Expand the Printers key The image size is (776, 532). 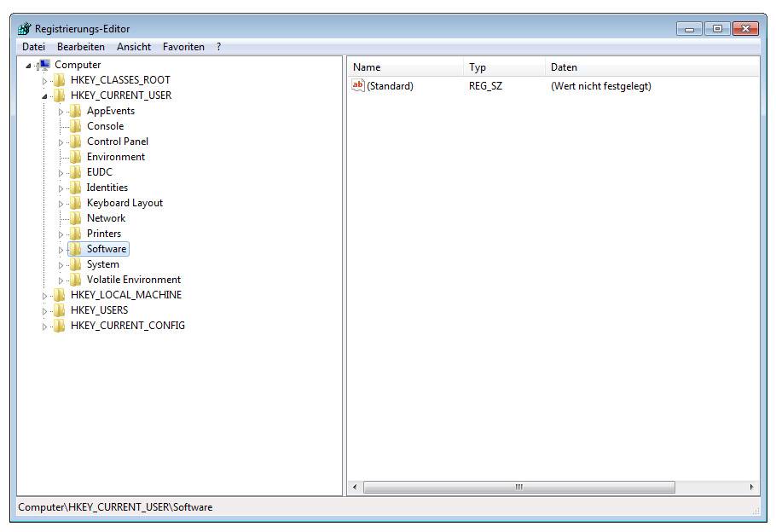pyautogui.click(x=61, y=234)
